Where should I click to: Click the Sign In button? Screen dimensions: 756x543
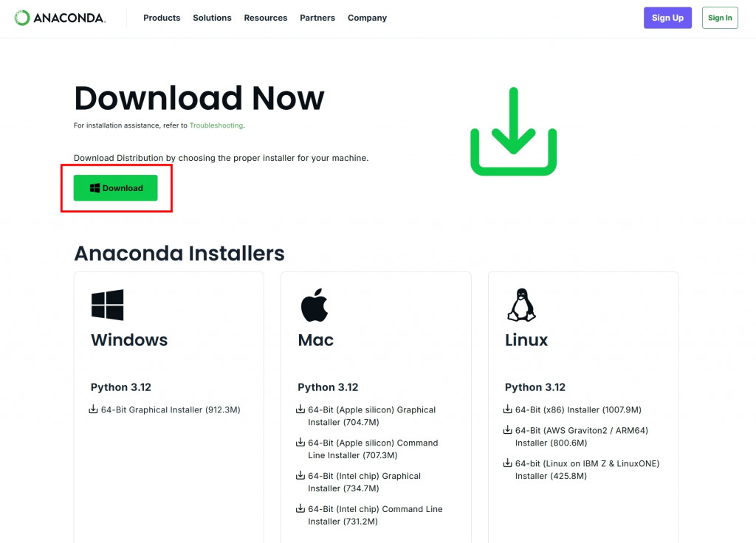tap(720, 18)
